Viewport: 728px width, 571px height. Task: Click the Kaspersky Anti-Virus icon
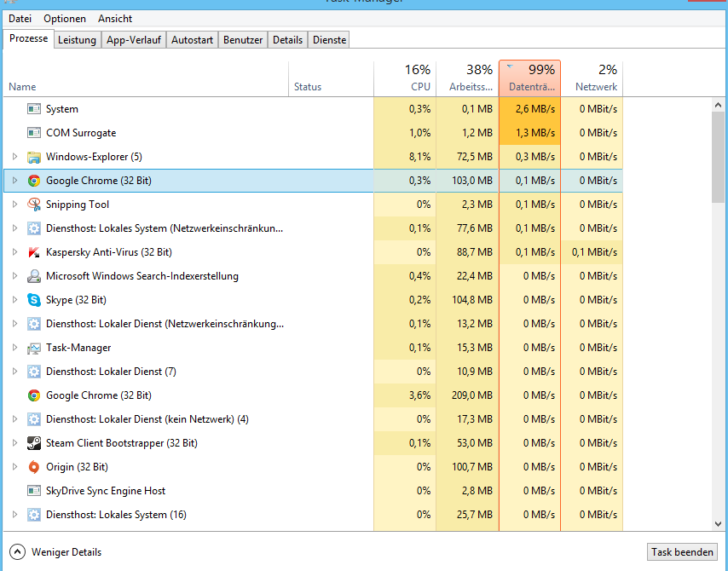(x=34, y=252)
